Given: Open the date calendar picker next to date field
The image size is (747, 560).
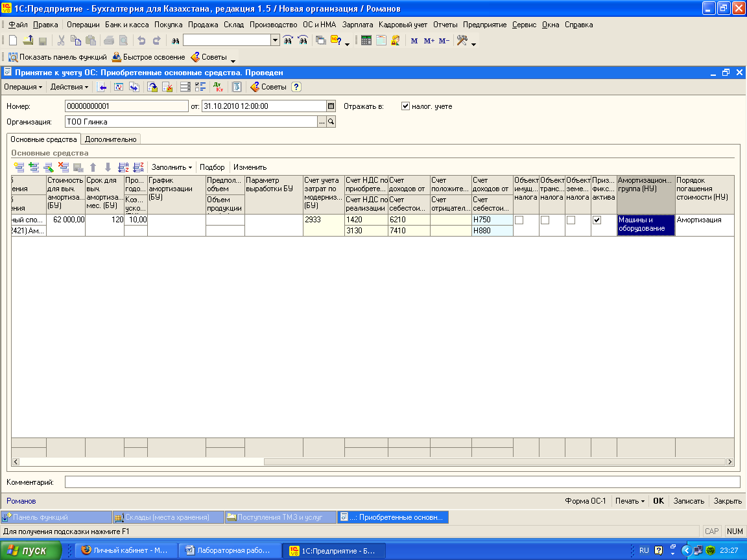Looking at the screenshot, I should [x=331, y=106].
